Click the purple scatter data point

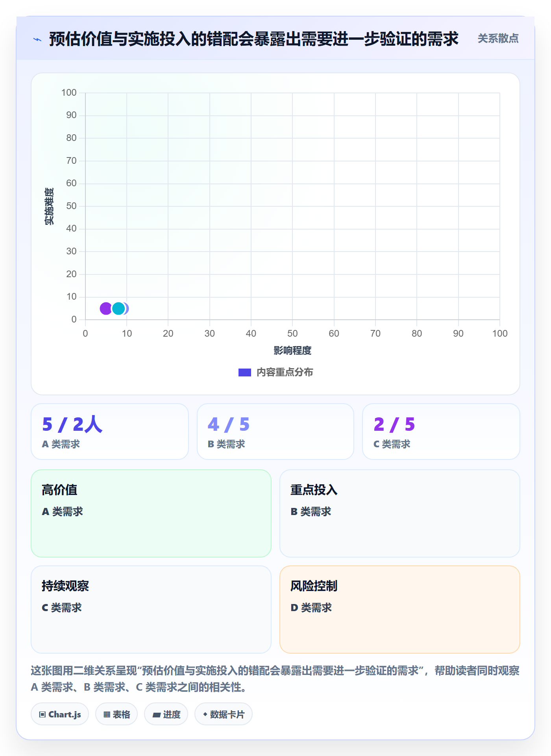click(x=105, y=308)
